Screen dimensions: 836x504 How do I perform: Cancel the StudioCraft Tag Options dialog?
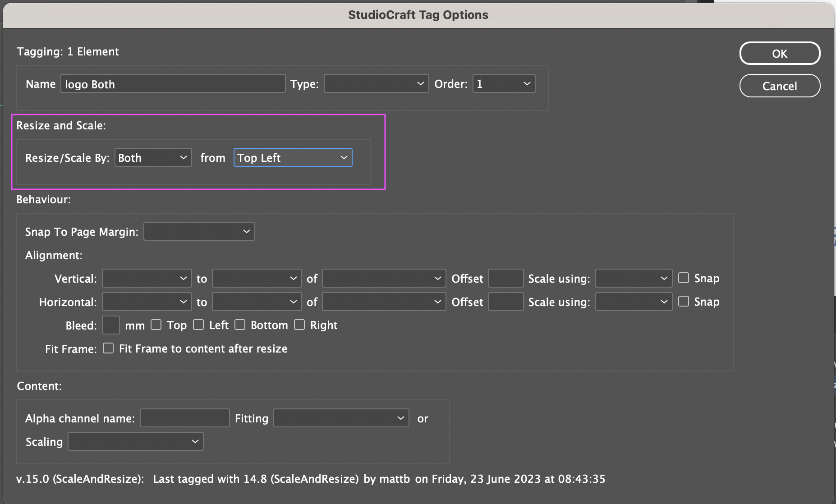pyautogui.click(x=780, y=86)
